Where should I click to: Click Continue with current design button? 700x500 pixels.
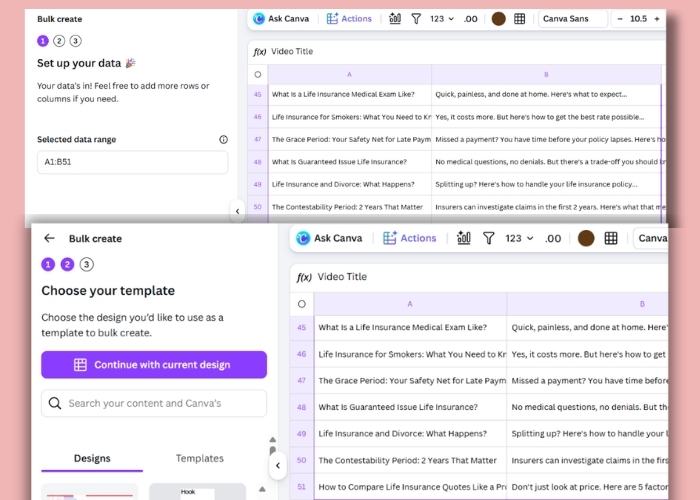(154, 365)
